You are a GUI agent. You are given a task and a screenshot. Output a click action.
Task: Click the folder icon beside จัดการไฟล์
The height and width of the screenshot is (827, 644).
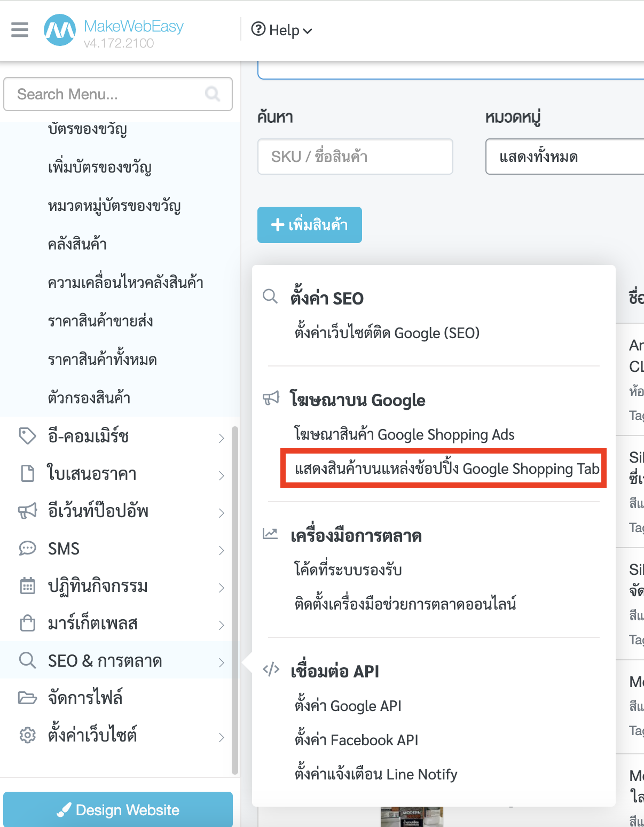click(27, 698)
